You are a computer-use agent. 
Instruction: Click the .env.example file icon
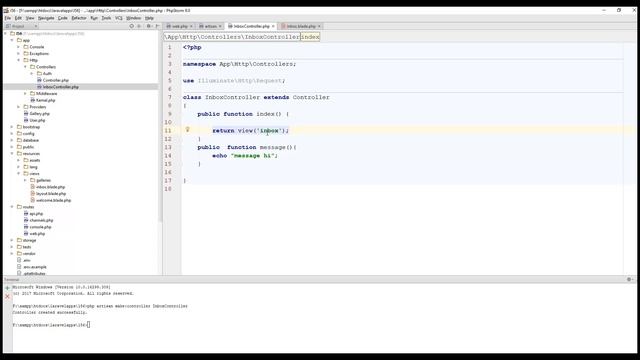19,267
